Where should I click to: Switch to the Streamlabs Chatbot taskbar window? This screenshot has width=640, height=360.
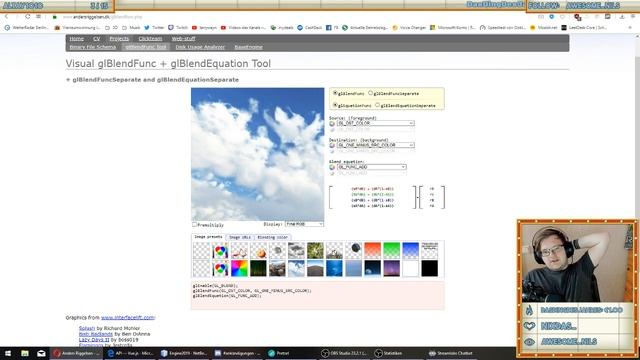(452, 353)
